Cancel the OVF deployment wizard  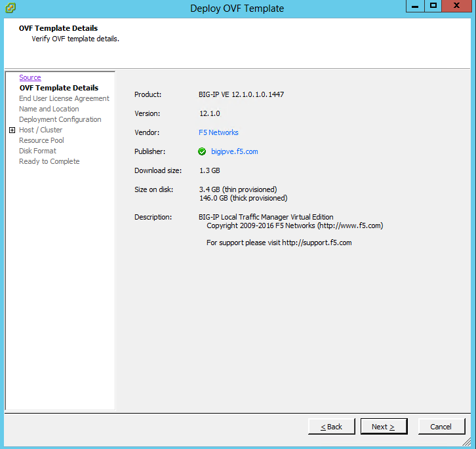pyautogui.click(x=441, y=427)
